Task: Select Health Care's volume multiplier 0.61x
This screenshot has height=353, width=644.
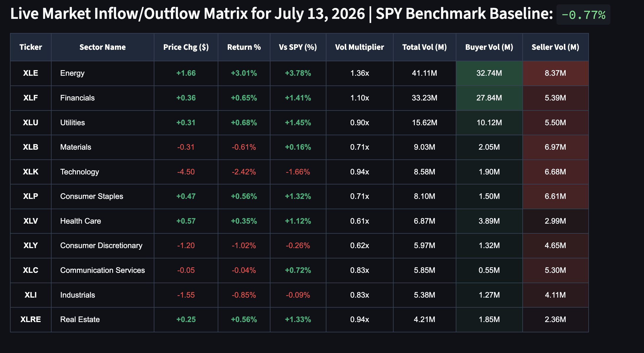Action: (360, 221)
